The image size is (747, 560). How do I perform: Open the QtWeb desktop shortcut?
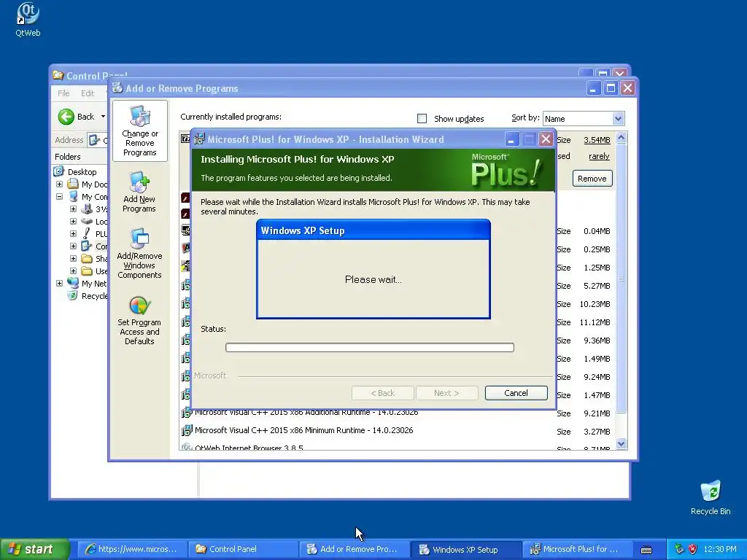pos(28,19)
